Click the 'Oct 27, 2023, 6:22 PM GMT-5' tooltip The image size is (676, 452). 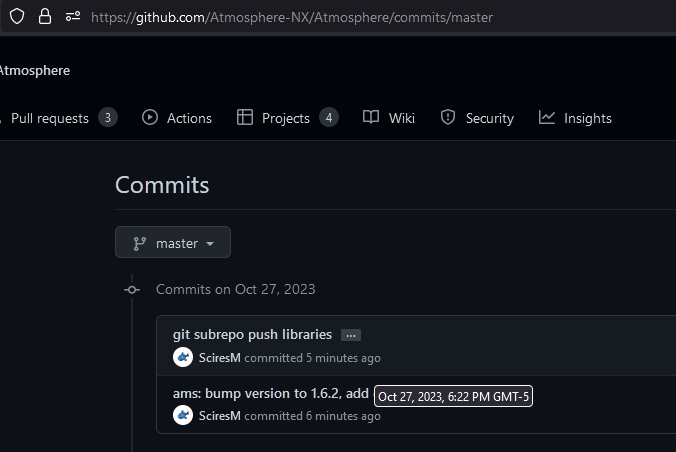(454, 396)
